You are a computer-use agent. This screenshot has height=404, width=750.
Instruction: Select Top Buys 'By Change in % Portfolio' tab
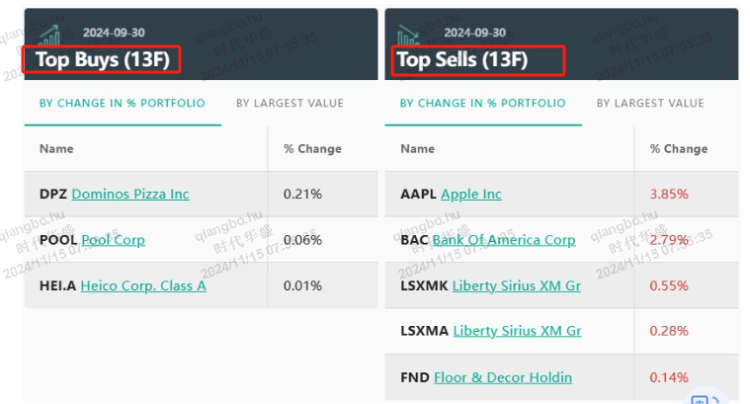click(x=122, y=103)
